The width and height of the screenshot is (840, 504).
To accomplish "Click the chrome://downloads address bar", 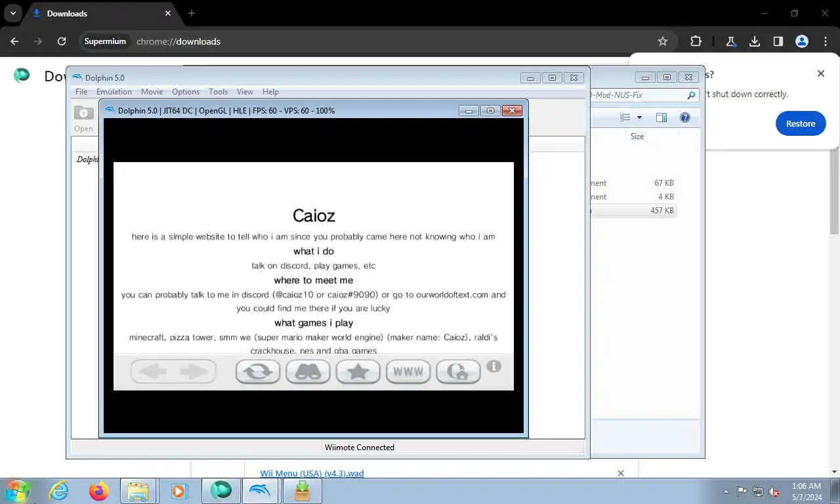I will pos(377,41).
